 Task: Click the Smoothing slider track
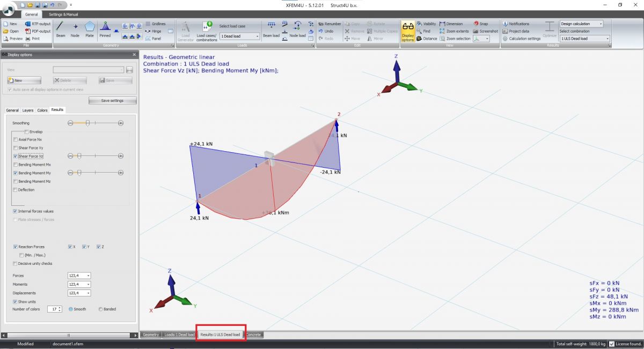[95, 123]
